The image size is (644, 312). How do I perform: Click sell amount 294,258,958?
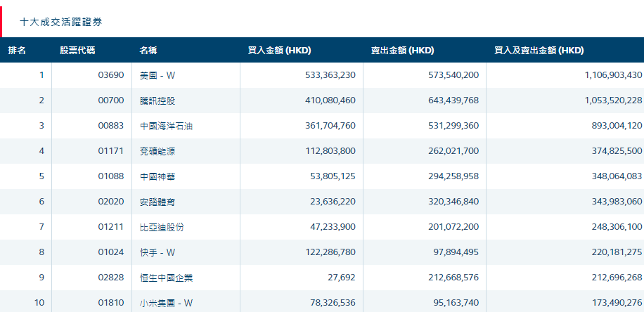click(453, 176)
